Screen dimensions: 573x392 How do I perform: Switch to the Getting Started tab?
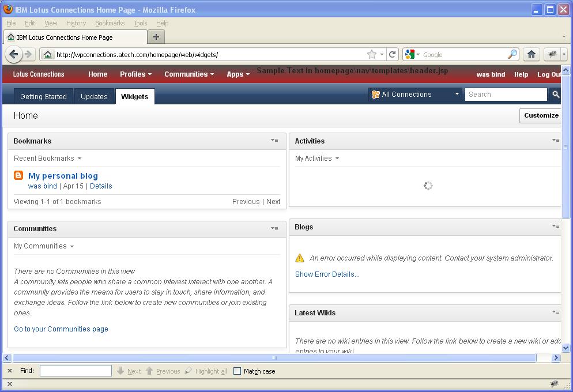(43, 96)
